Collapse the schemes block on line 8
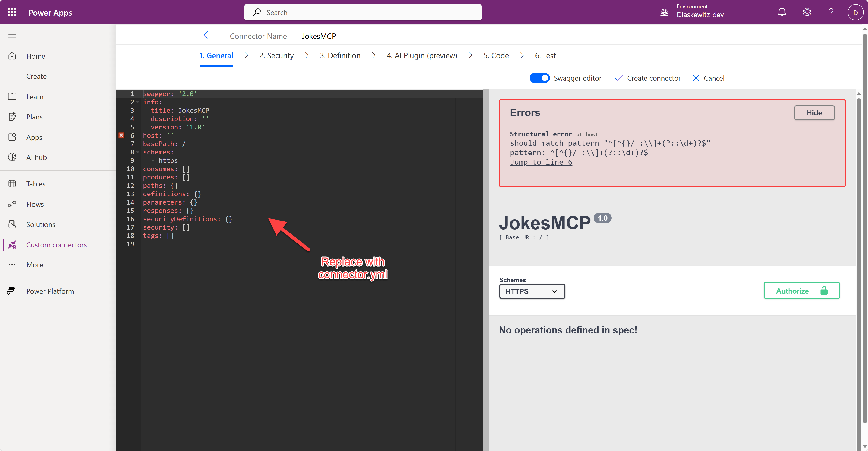Screen dimensions: 868x451 click(138, 152)
